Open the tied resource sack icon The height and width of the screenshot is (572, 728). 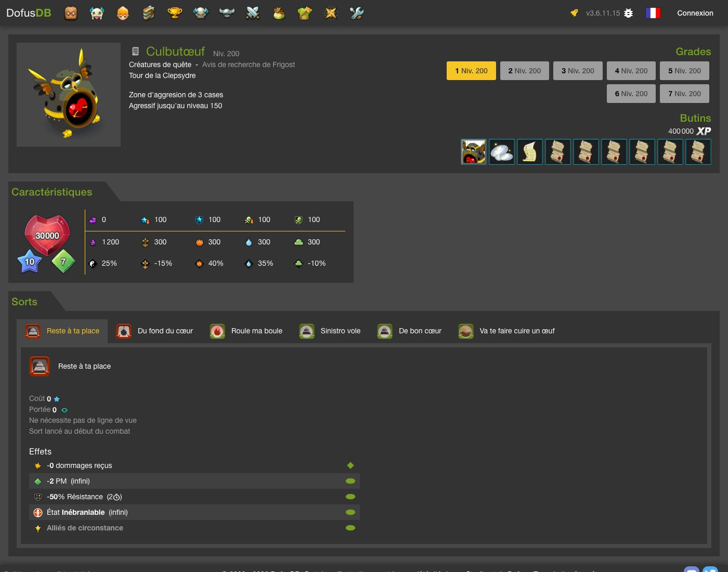pos(279,13)
